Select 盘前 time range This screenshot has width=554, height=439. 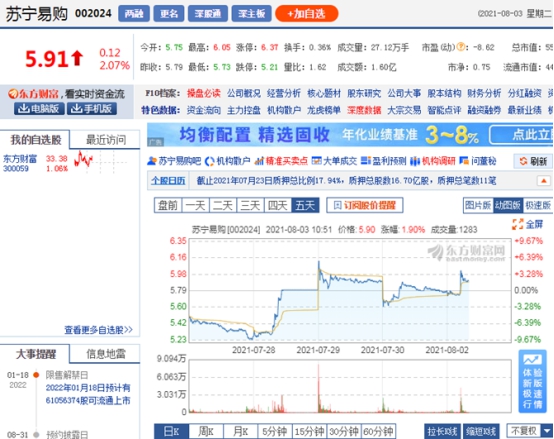click(168, 205)
